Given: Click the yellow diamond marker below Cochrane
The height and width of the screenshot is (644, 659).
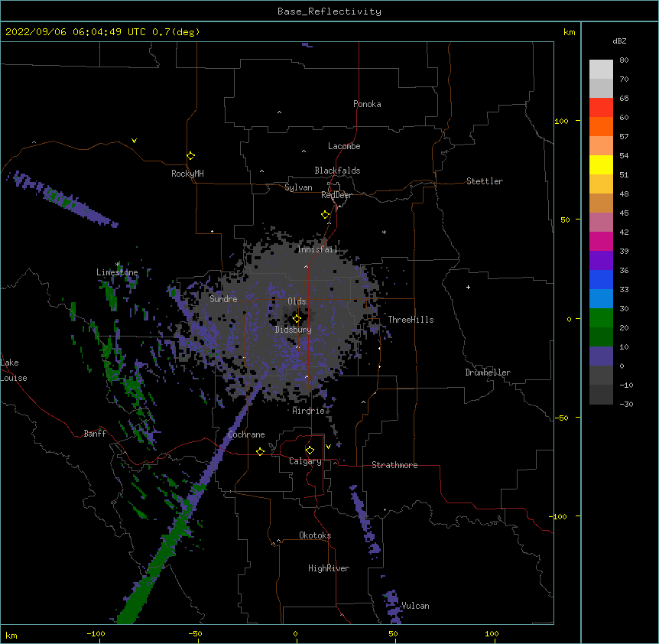Looking at the screenshot, I should point(260,451).
